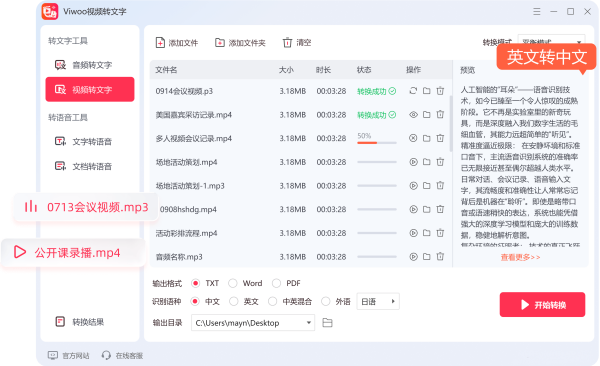
Task: Click the Viwoo app logo icon
Action: point(50,11)
